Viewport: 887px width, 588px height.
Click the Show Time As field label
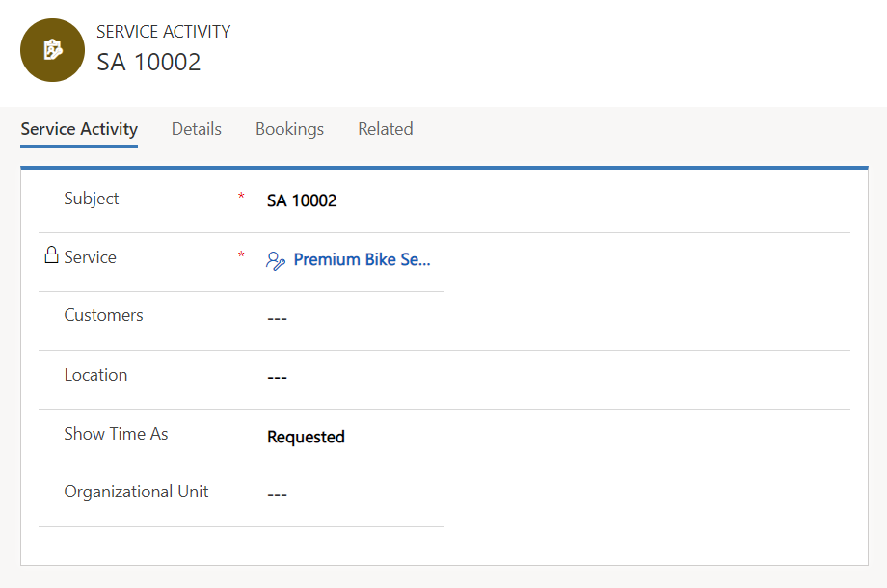click(x=116, y=434)
